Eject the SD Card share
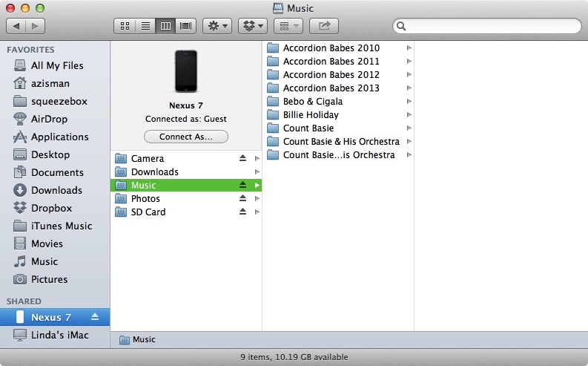 coord(242,212)
